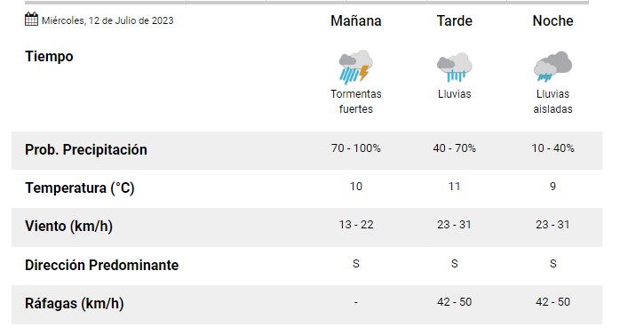This screenshot has height=335, width=644.
Task: Click the Tarde gusts value 42 - 50
Action: point(454,302)
